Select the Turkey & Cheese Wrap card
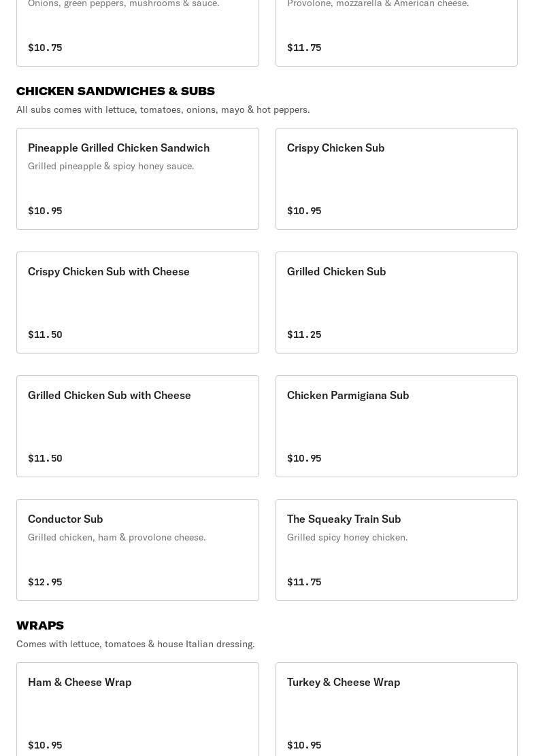Image resolution: width=534 pixels, height=756 pixels. [397, 709]
